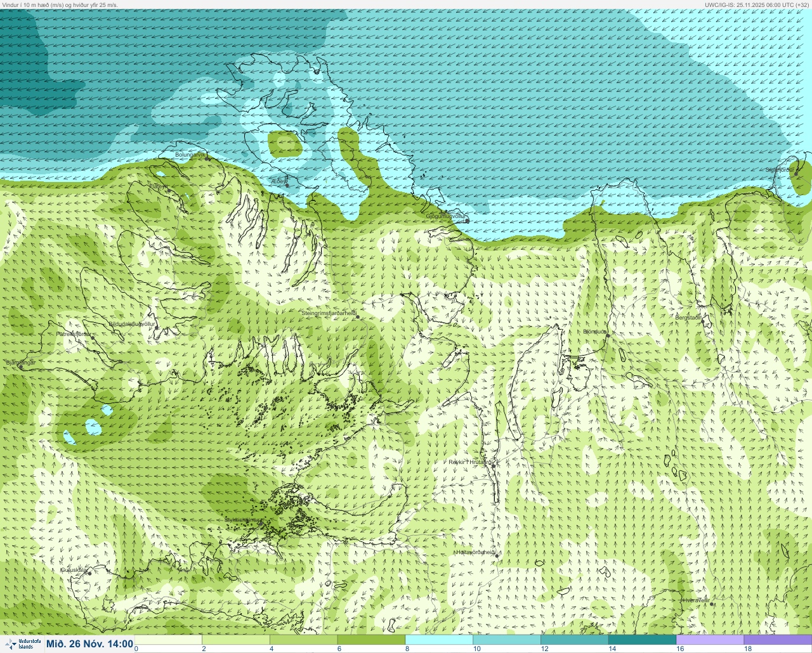Select the Reykir í Hrútafirði station label
The width and height of the screenshot is (812, 653).
coord(471,462)
